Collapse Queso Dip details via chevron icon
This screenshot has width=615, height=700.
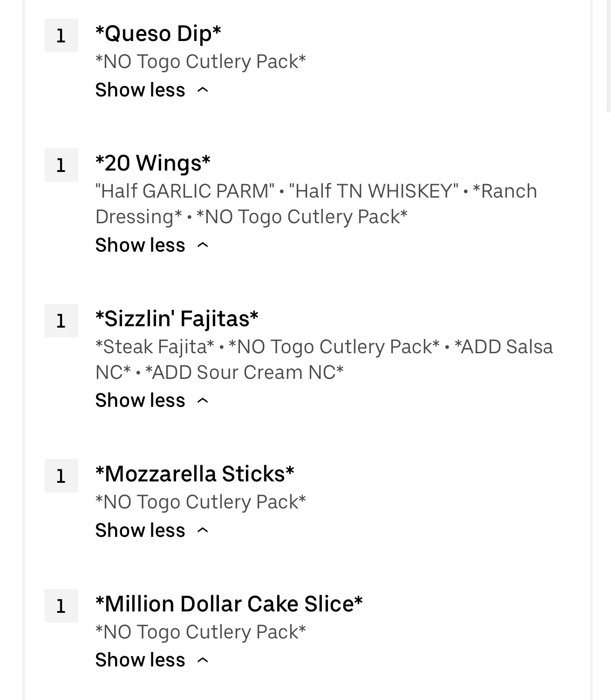(203, 90)
